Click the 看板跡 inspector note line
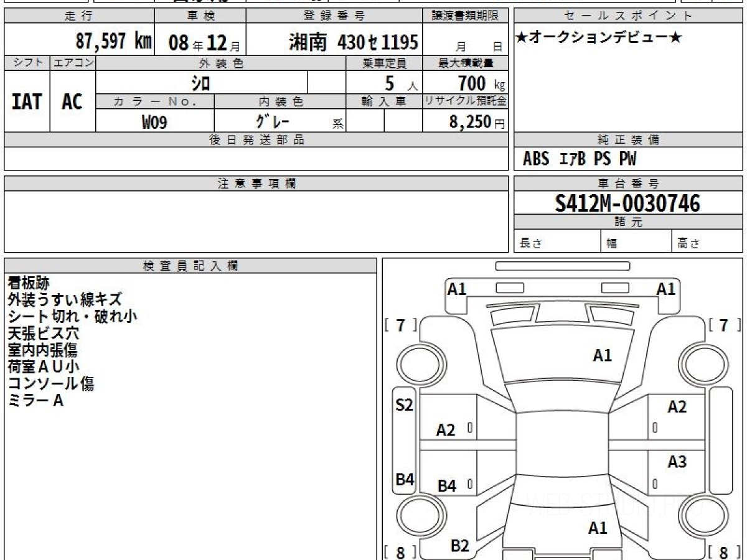This screenshot has height=560, width=747. click(29, 282)
